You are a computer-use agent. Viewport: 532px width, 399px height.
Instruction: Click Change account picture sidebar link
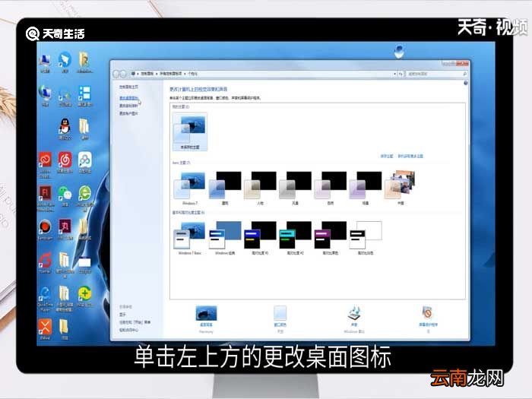pyautogui.click(x=128, y=114)
